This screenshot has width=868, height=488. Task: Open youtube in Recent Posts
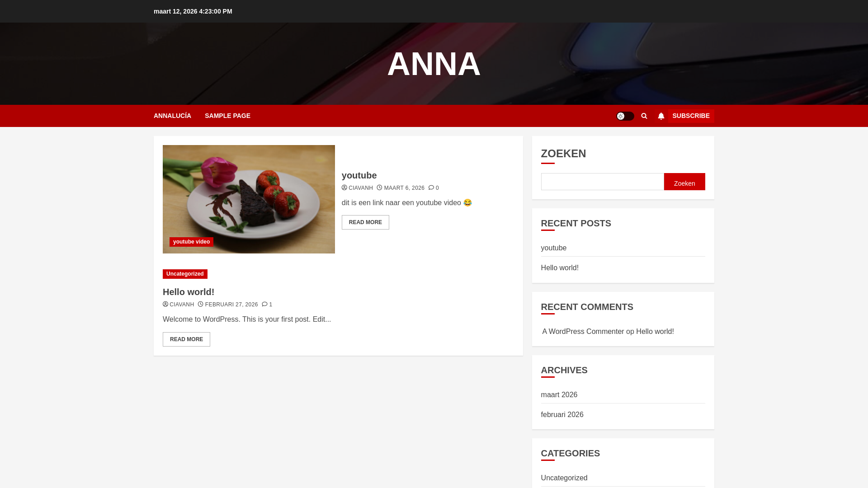[x=553, y=248]
